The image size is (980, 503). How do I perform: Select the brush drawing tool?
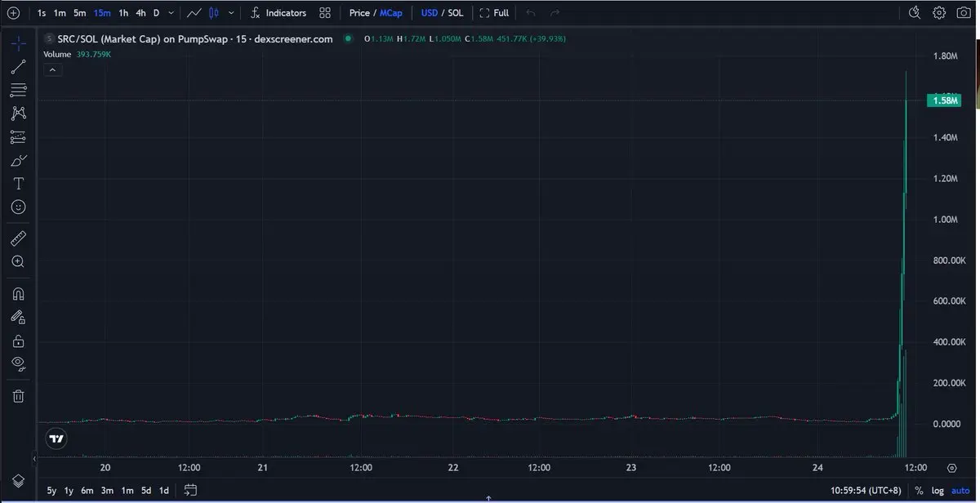coord(18,161)
